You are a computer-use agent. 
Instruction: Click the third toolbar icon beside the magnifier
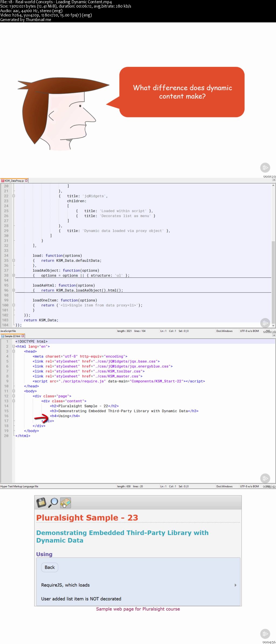[65, 503]
